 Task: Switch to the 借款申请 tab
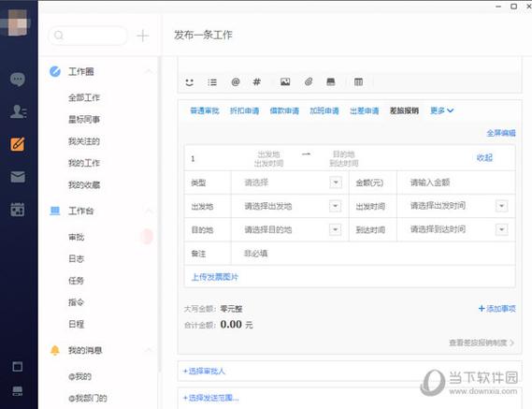[x=284, y=110]
